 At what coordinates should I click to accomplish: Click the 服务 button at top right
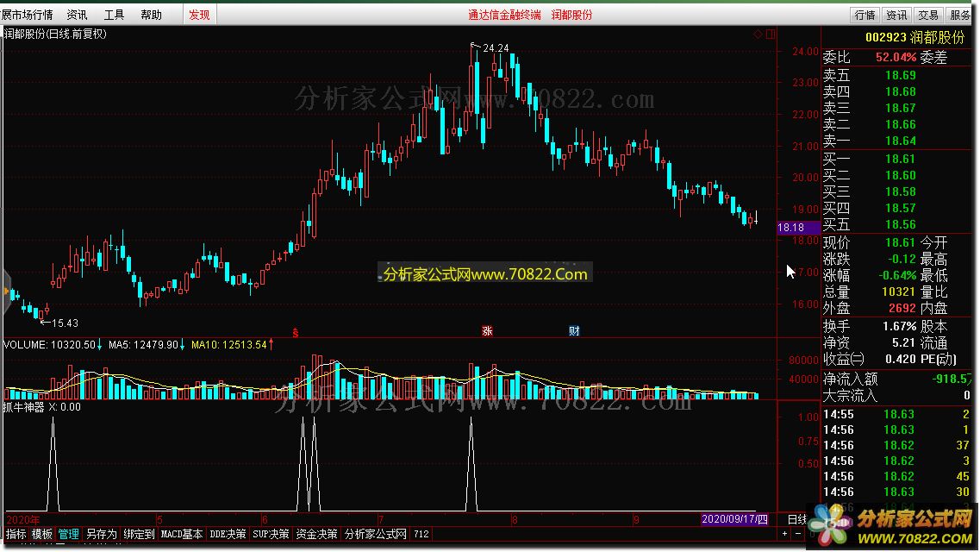[x=960, y=15]
